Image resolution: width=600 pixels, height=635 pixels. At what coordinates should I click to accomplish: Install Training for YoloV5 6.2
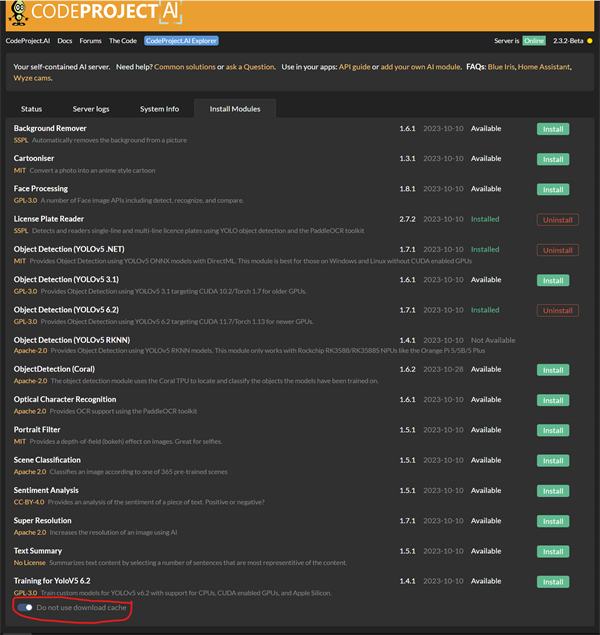click(553, 582)
